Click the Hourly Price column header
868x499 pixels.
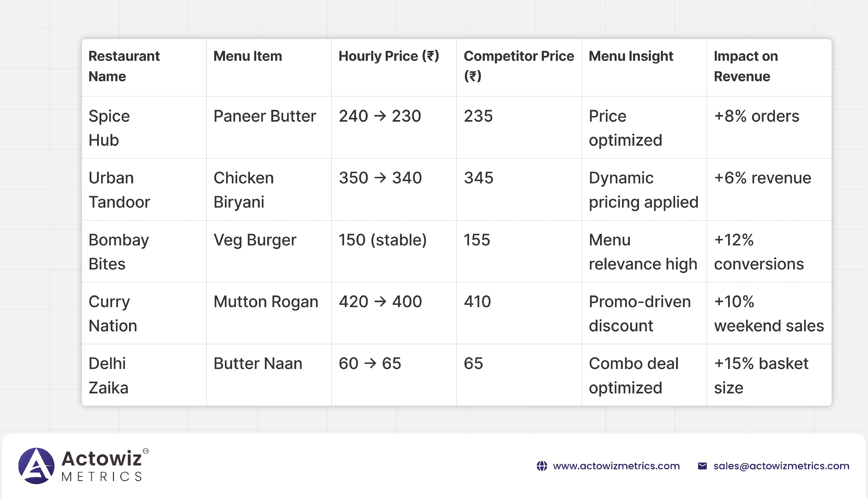coord(389,56)
